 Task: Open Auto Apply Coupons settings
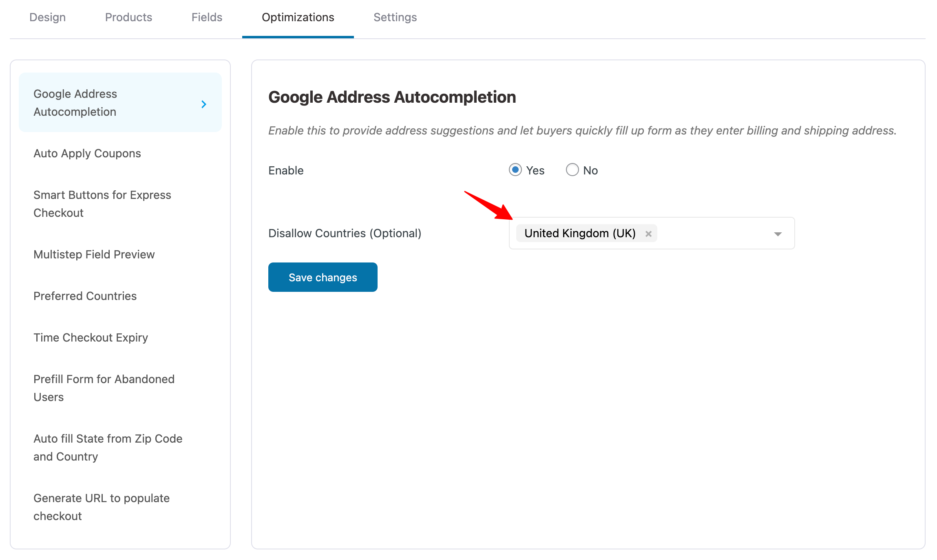click(x=87, y=153)
